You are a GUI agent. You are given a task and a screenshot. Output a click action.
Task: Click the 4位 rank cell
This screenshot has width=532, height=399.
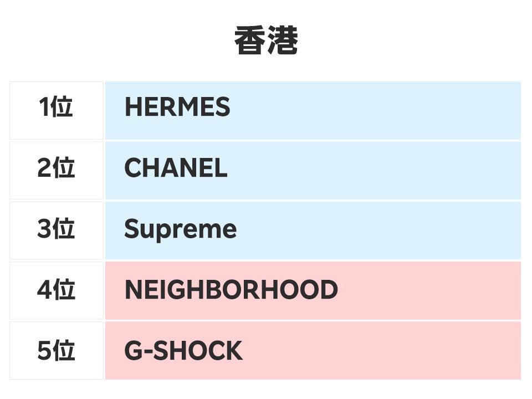(56, 290)
